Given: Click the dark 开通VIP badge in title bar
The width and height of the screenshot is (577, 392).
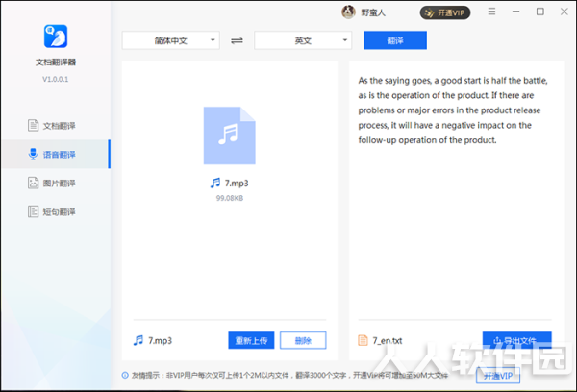Looking at the screenshot, I should click(445, 12).
